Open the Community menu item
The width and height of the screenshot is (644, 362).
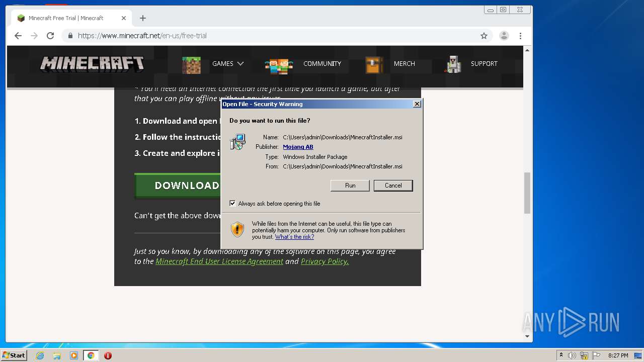coord(322,64)
